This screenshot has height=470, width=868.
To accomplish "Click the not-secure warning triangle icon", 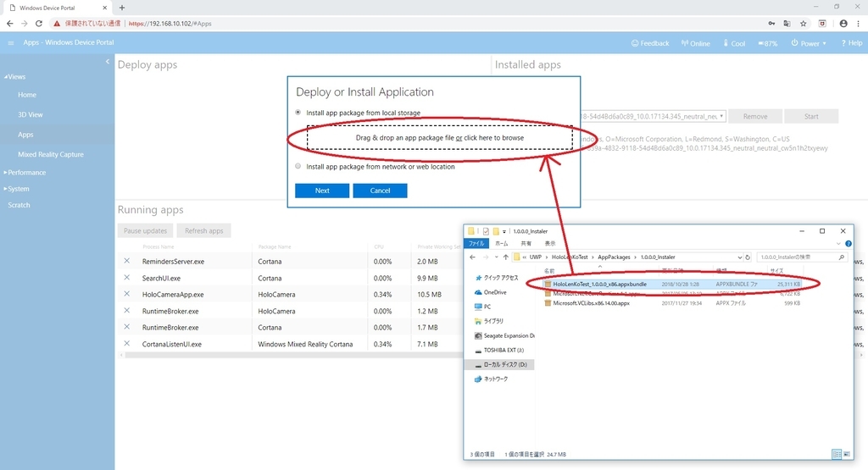I will [x=57, y=23].
